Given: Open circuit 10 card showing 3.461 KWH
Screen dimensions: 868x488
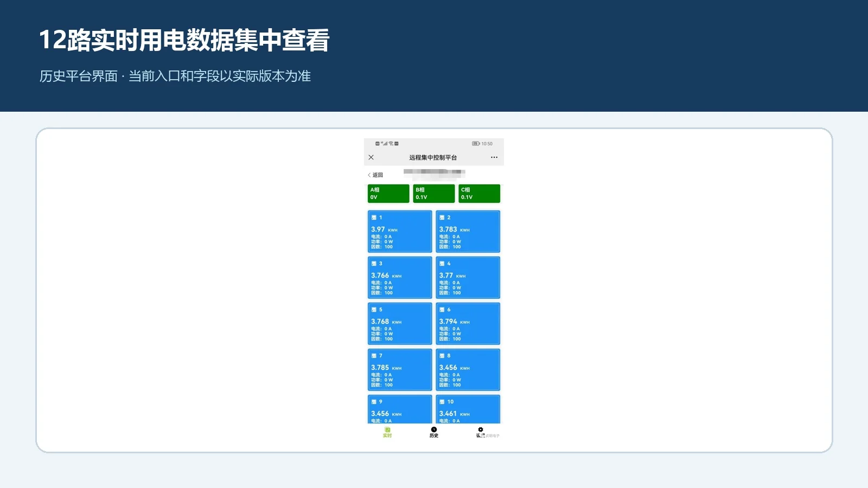Looking at the screenshot, I should pyautogui.click(x=468, y=409).
